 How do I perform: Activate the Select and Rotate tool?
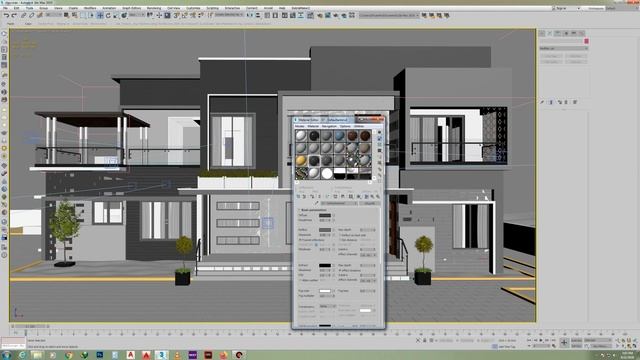pyautogui.click(x=108, y=16)
